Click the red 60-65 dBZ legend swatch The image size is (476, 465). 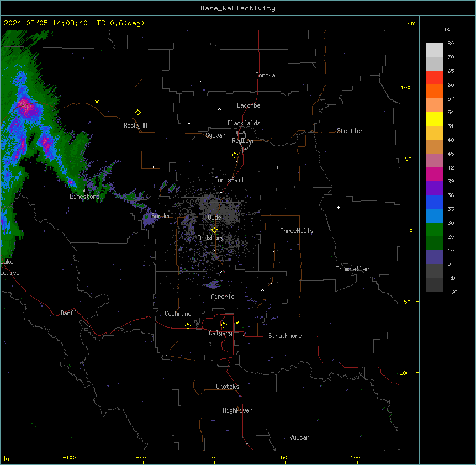point(434,78)
